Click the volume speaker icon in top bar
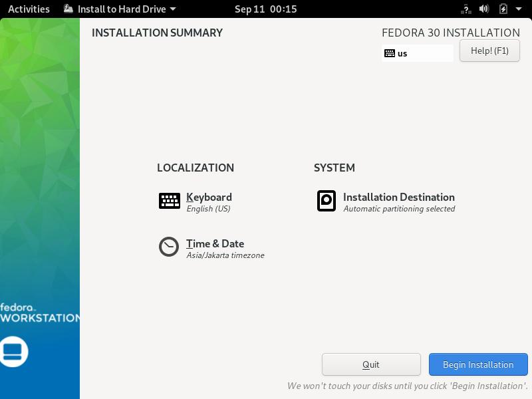Viewport: 532px width, 399px height. (x=484, y=9)
